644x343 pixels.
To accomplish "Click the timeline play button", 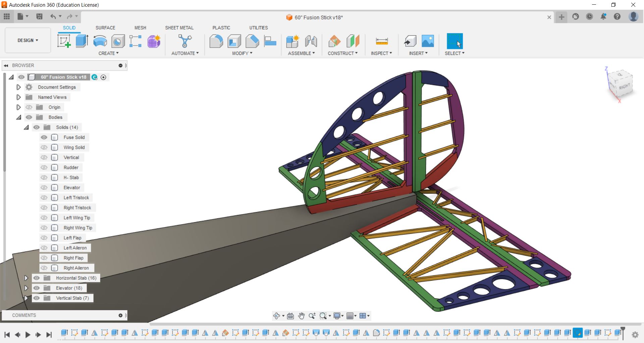I will 28,334.
